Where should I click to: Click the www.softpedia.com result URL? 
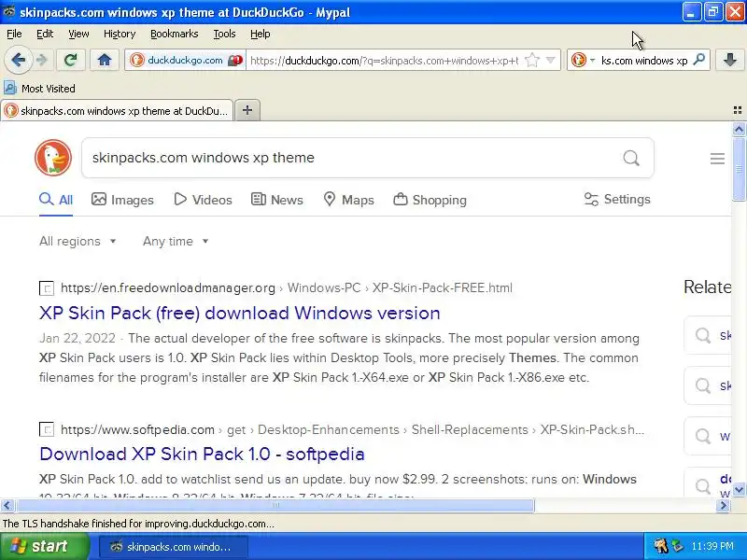pos(137,429)
